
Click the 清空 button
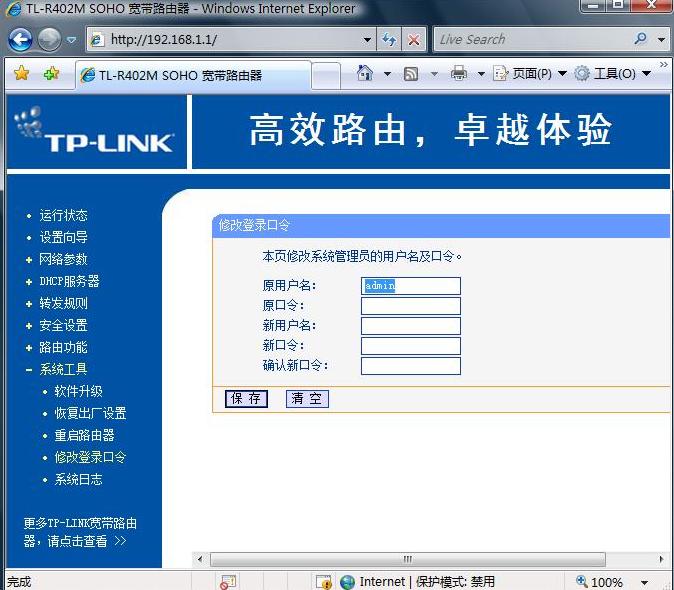coord(307,399)
